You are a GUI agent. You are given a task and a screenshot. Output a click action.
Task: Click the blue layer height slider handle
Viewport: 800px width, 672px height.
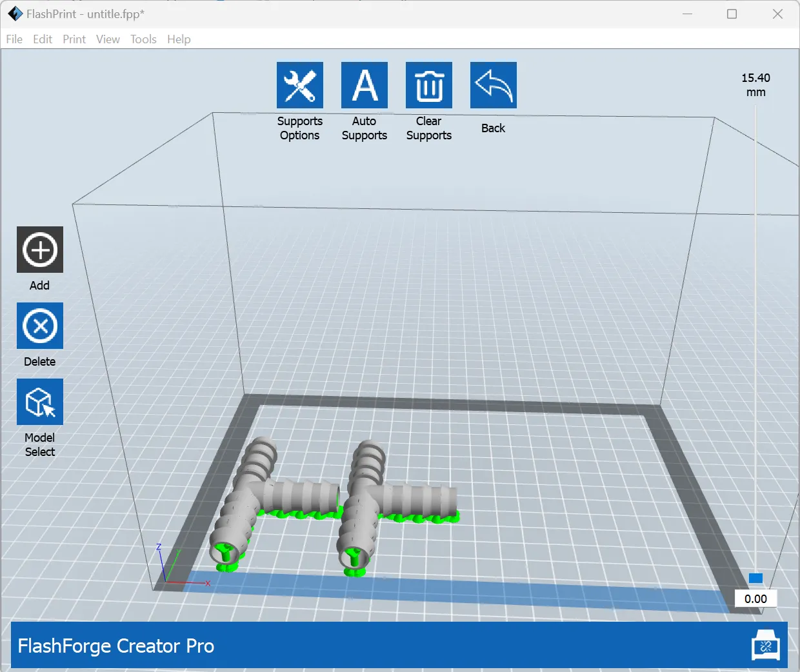[x=755, y=578]
